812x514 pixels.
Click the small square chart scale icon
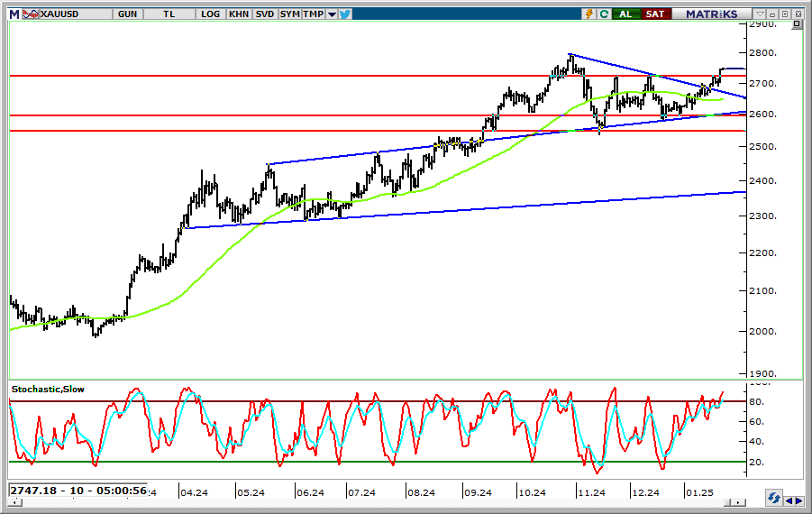pos(795,25)
